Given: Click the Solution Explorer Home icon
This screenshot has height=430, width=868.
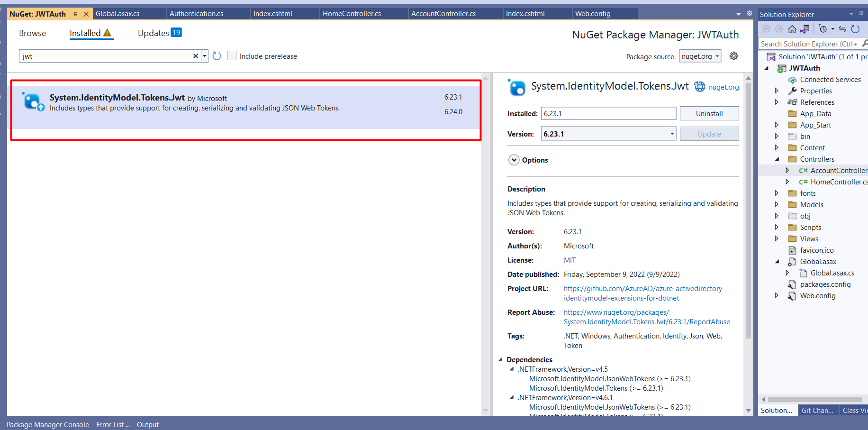Looking at the screenshot, I should 792,29.
